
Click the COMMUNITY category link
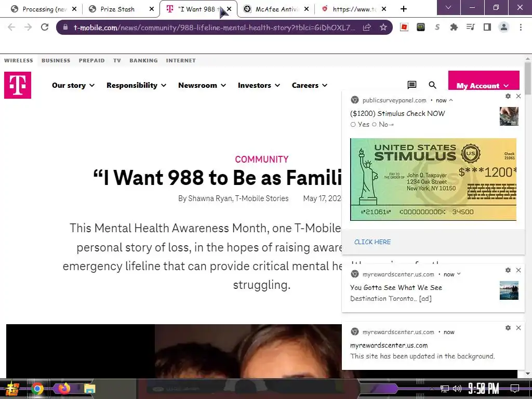262,159
